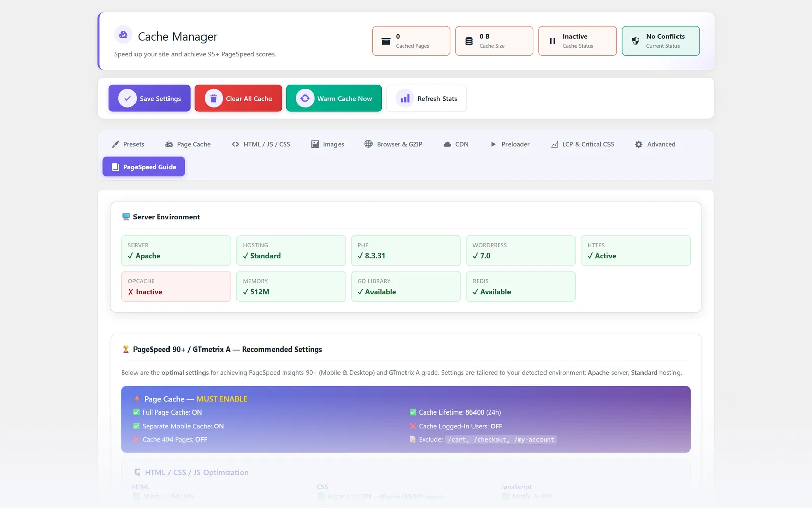Click the LCP & Critical CSS chart icon
812x508 pixels.
(555, 144)
